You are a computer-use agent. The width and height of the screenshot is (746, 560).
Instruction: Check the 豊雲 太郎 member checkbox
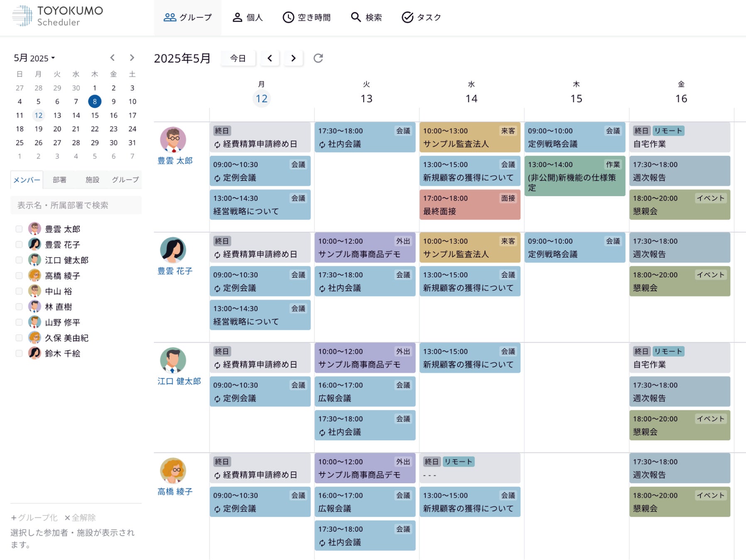(19, 229)
